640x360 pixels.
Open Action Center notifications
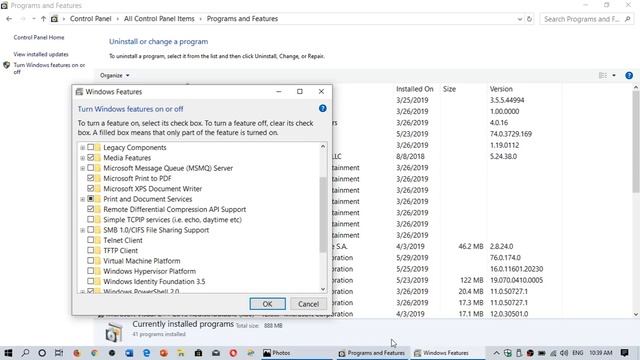pyautogui.click(x=624, y=353)
